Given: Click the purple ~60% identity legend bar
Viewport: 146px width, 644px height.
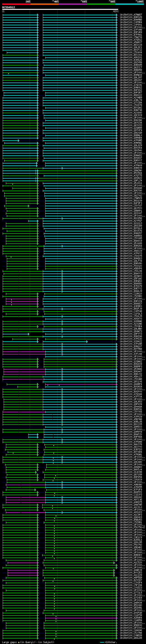Looking at the screenshot, I should point(73,4).
